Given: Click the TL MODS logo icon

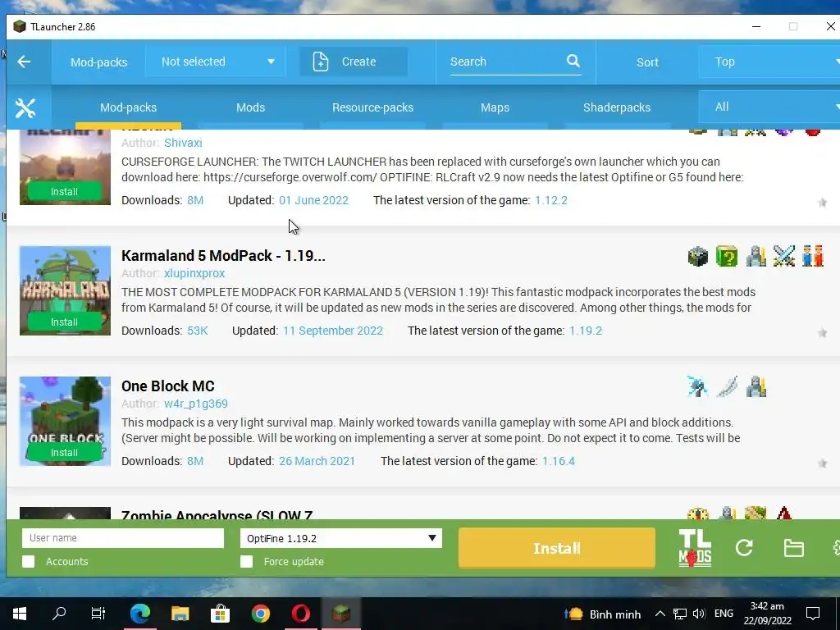Looking at the screenshot, I should click(695, 548).
